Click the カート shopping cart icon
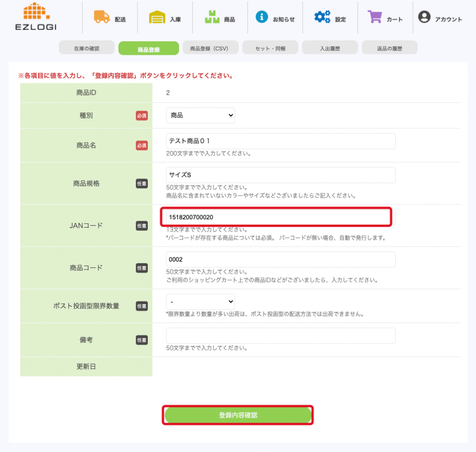This screenshot has width=476, height=452. click(x=375, y=17)
